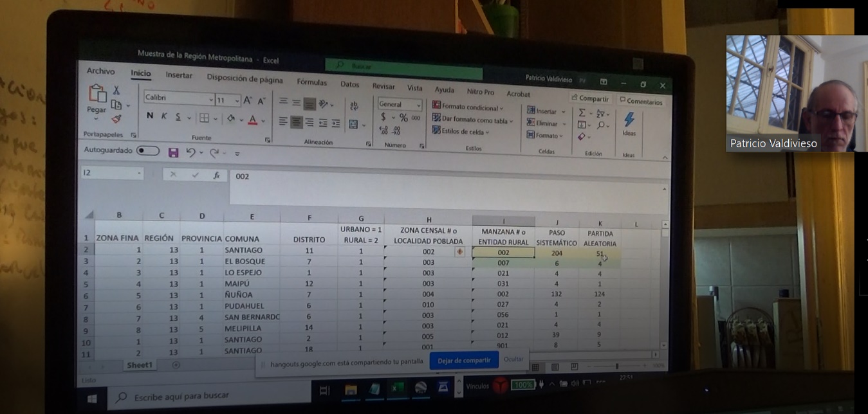Toggle the Autoguardado switch

coord(148,151)
